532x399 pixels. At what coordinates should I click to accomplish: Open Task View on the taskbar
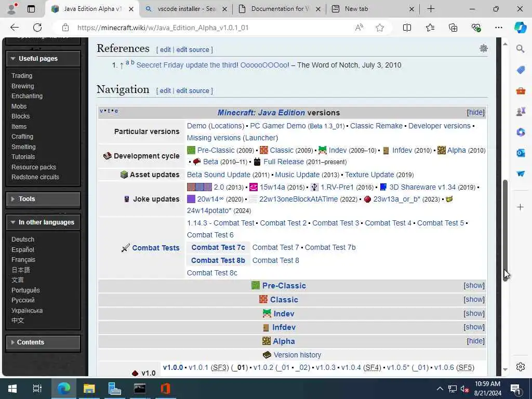pos(37,389)
